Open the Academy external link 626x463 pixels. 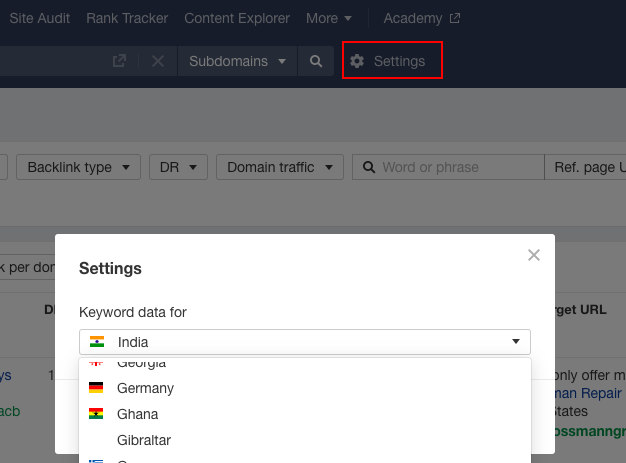click(x=422, y=18)
